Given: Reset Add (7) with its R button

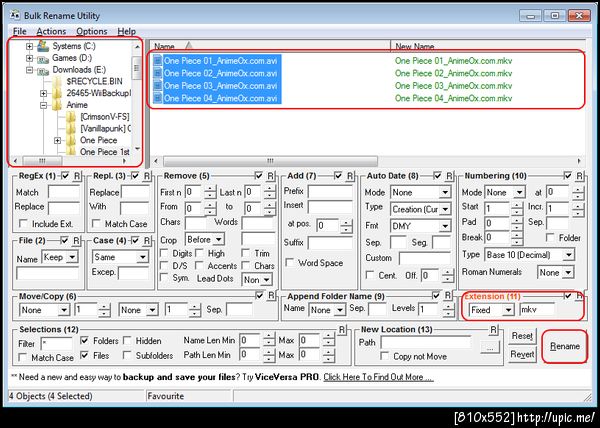Looking at the screenshot, I should (350, 176).
